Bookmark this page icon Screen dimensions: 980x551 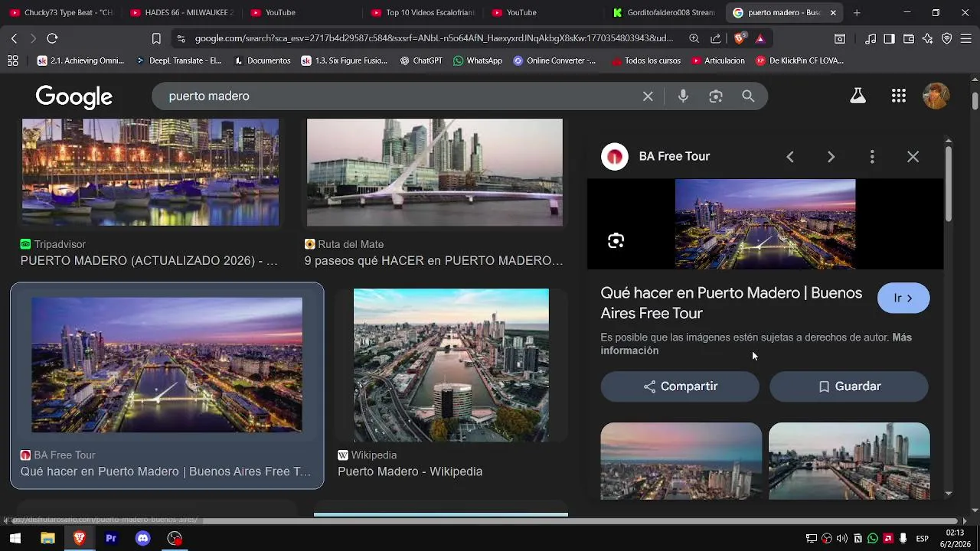(x=156, y=38)
